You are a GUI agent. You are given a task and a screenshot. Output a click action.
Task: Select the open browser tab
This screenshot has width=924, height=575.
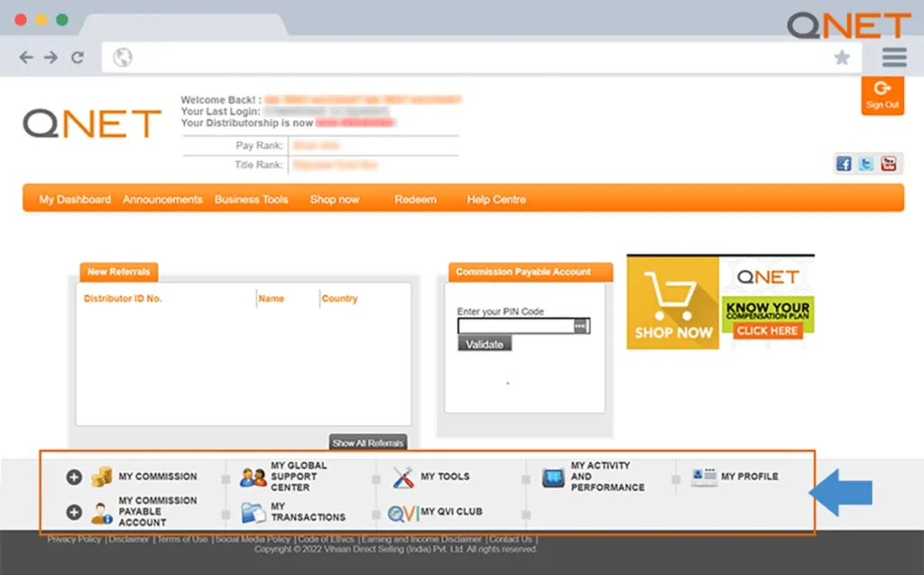[183, 24]
